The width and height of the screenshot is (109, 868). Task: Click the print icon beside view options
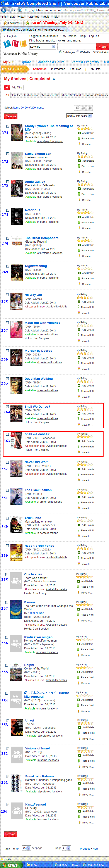[89, 108]
